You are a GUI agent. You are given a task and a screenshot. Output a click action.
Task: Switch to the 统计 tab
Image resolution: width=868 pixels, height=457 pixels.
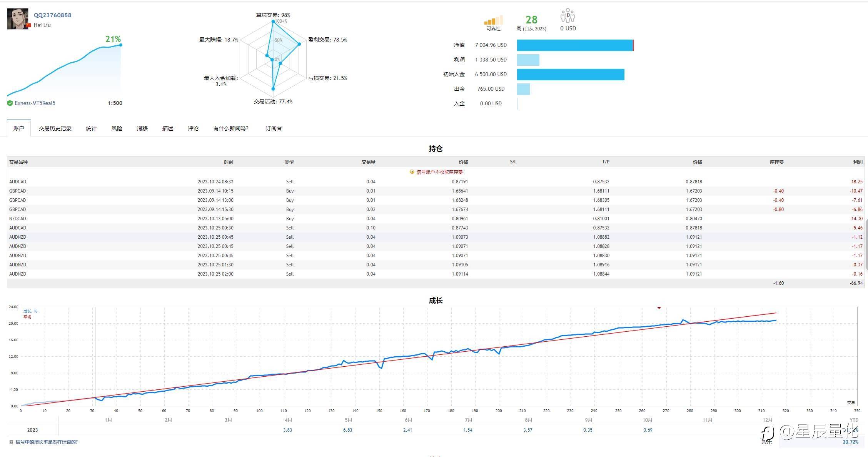pyautogui.click(x=91, y=128)
